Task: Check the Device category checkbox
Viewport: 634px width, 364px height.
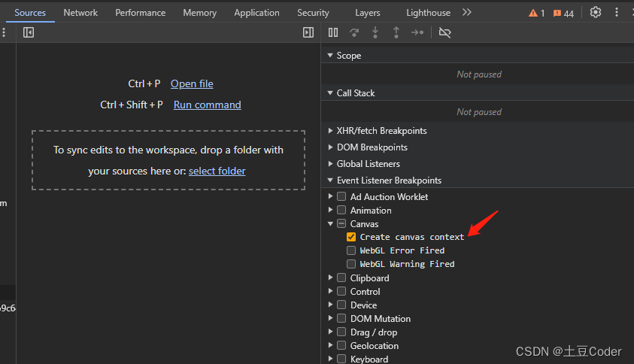Action: coord(341,305)
